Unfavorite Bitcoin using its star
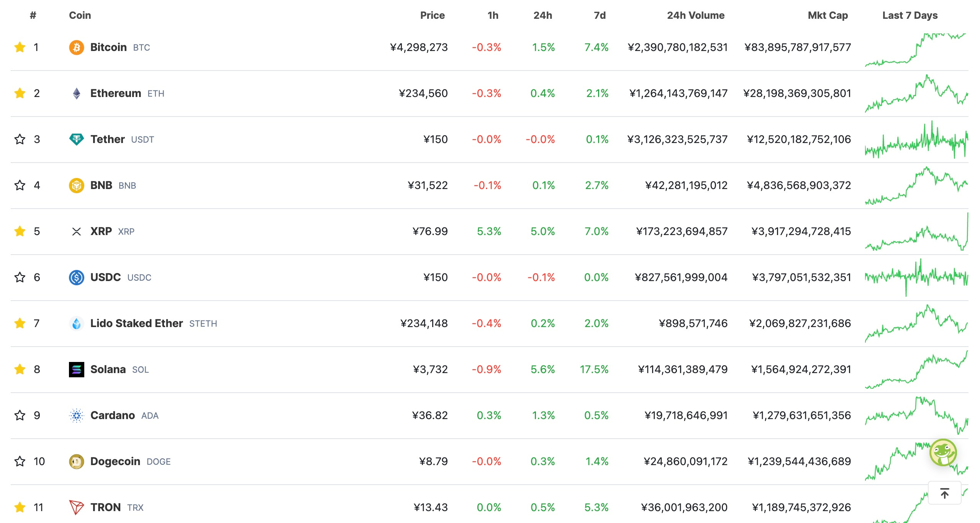 (x=20, y=47)
